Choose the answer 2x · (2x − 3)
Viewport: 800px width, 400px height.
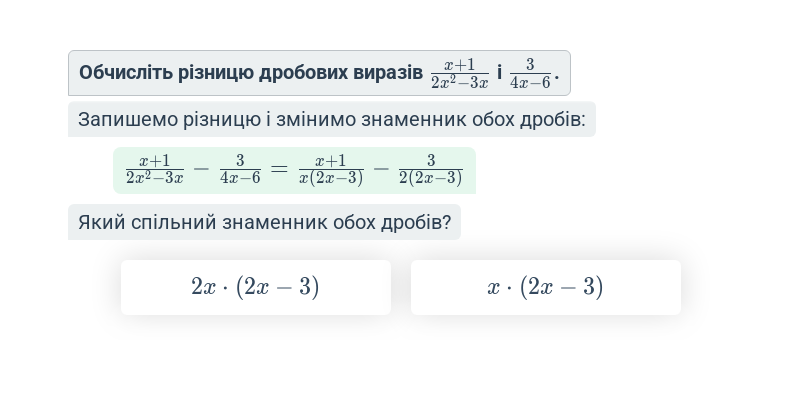(256, 287)
